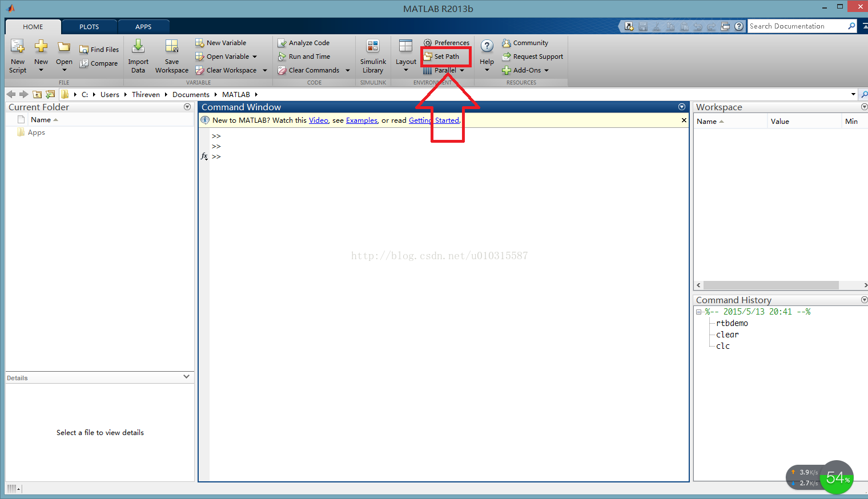Expand the Details panel chevron
Viewport: 868px width, 499px height.
(x=186, y=377)
